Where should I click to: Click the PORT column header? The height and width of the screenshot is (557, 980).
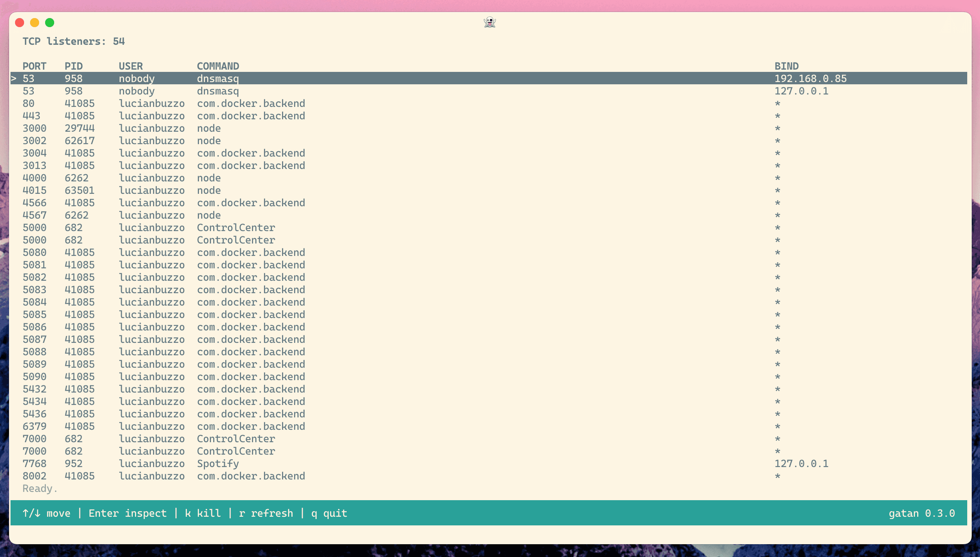pyautogui.click(x=34, y=66)
